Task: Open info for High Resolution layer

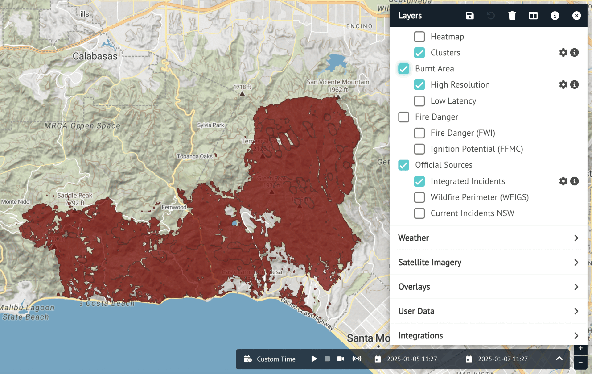Action: (575, 85)
